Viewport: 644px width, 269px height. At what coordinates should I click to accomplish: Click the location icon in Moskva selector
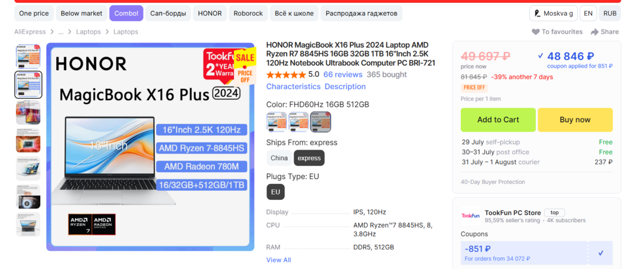537,13
